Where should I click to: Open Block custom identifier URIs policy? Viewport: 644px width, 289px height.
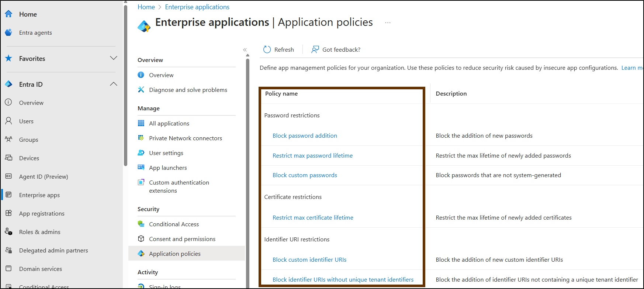pyautogui.click(x=309, y=259)
